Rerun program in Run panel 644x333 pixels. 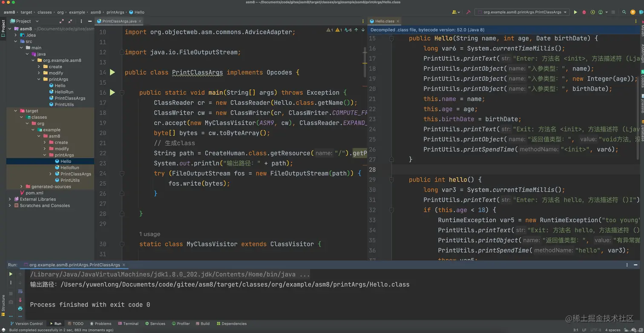[x=11, y=274]
